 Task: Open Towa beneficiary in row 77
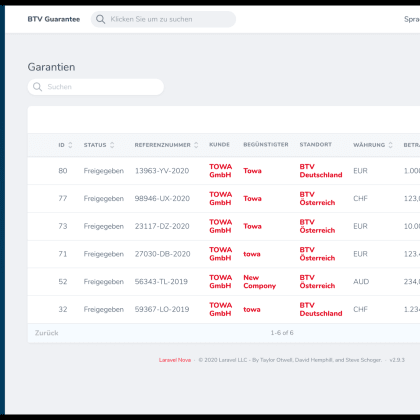coord(252,199)
